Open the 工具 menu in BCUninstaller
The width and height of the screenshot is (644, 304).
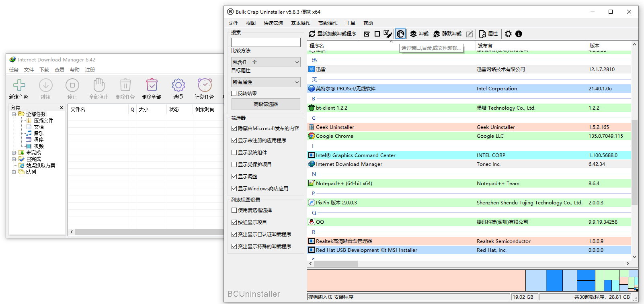point(351,23)
